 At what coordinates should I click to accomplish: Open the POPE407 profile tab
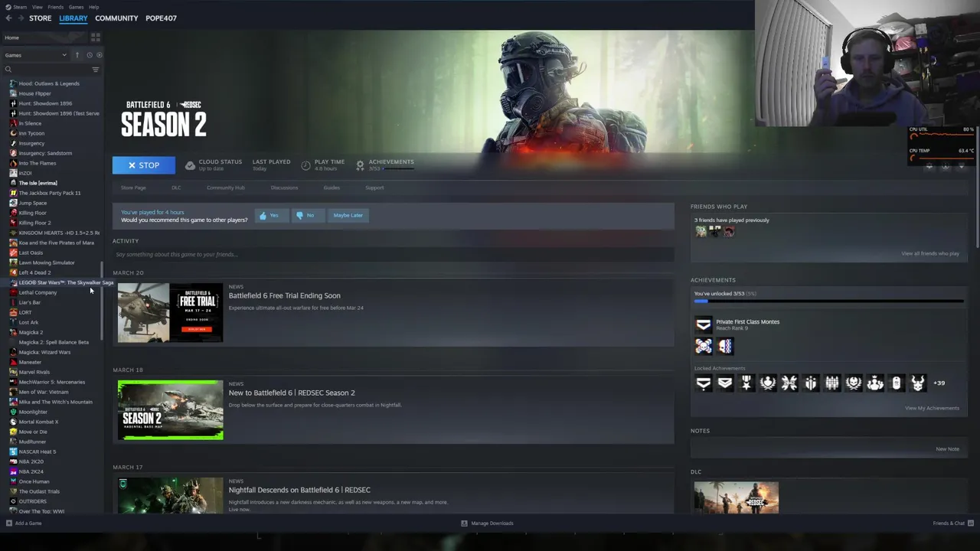tap(161, 18)
